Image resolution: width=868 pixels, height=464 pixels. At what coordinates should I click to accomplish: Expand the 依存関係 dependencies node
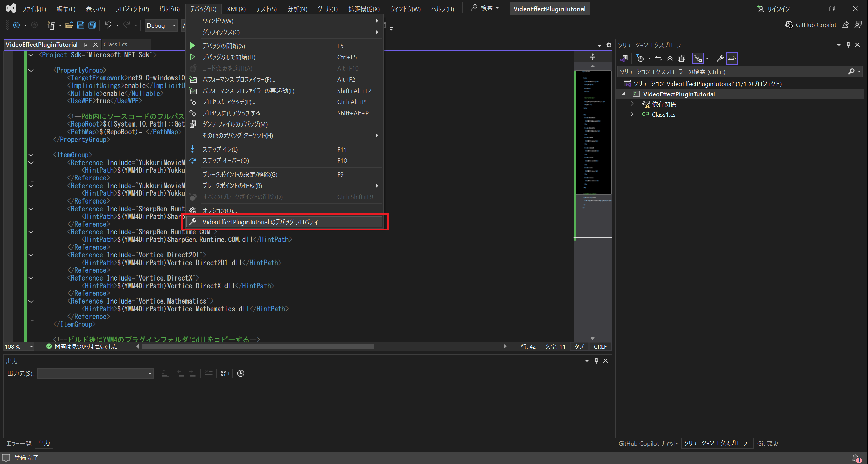(x=632, y=104)
